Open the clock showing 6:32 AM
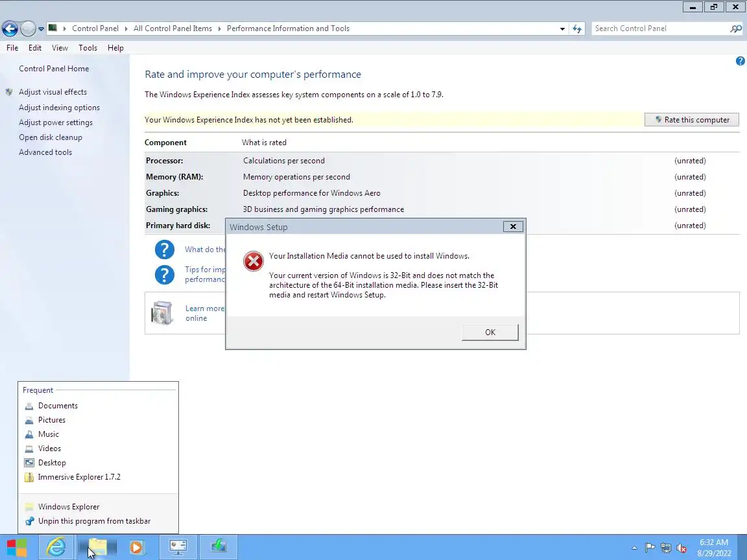Image resolution: width=747 pixels, height=560 pixels. [714, 548]
